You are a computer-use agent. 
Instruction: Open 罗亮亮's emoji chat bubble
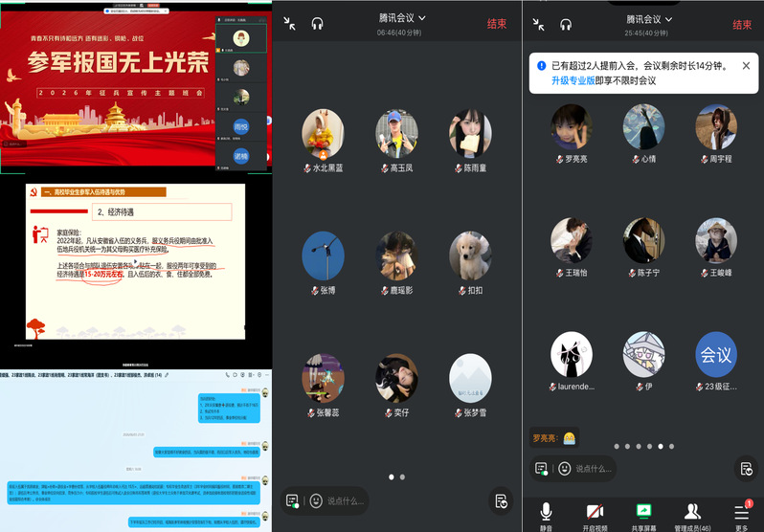(554, 438)
